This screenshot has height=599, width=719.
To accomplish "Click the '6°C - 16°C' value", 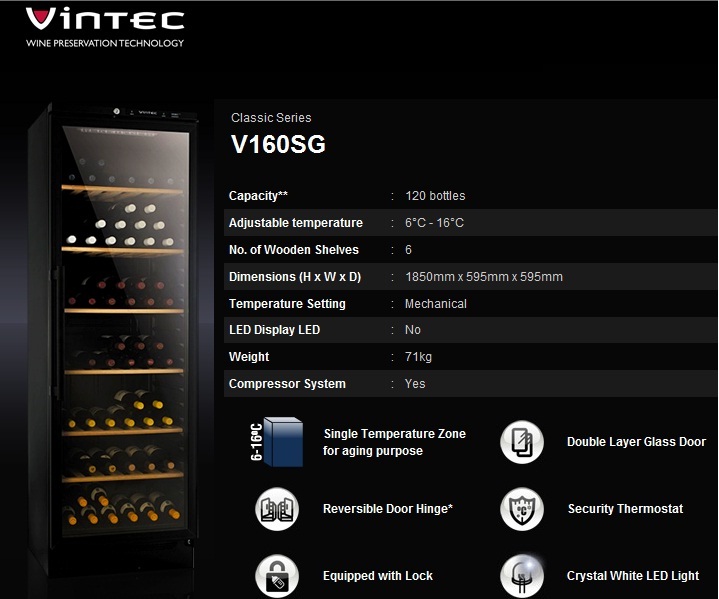I will click(x=434, y=223).
